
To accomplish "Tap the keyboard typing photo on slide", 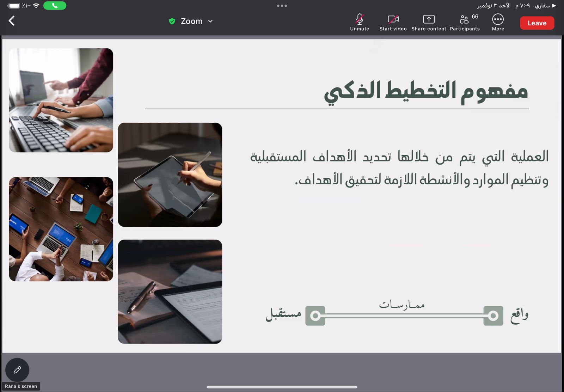I will coord(61,100).
